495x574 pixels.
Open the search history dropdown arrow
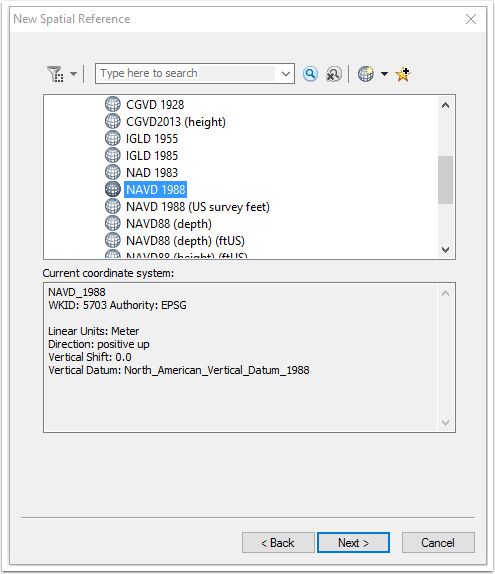pos(286,74)
